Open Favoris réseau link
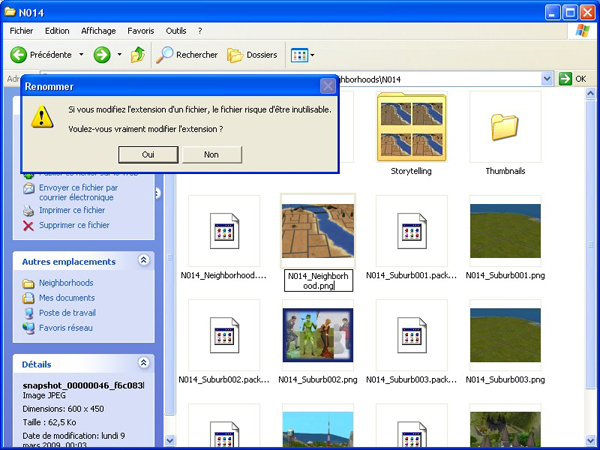Image resolution: width=600 pixels, height=450 pixels. [x=66, y=328]
